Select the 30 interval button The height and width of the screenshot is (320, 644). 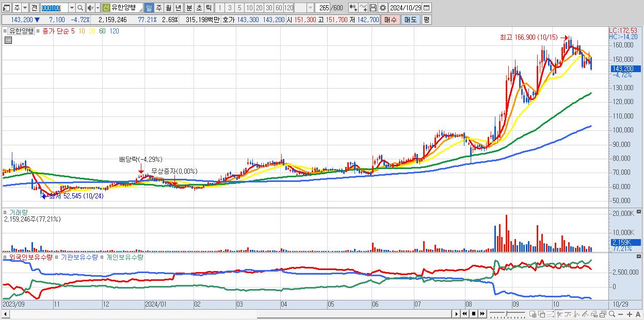click(x=269, y=8)
